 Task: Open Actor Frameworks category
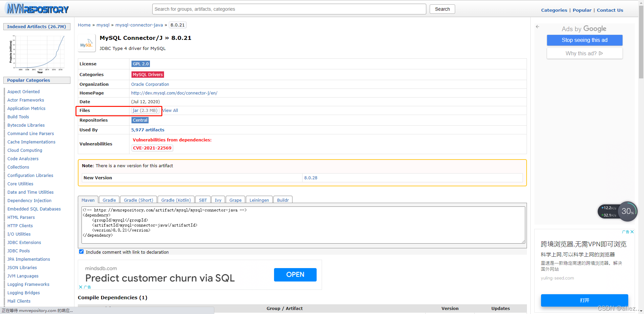[25, 100]
